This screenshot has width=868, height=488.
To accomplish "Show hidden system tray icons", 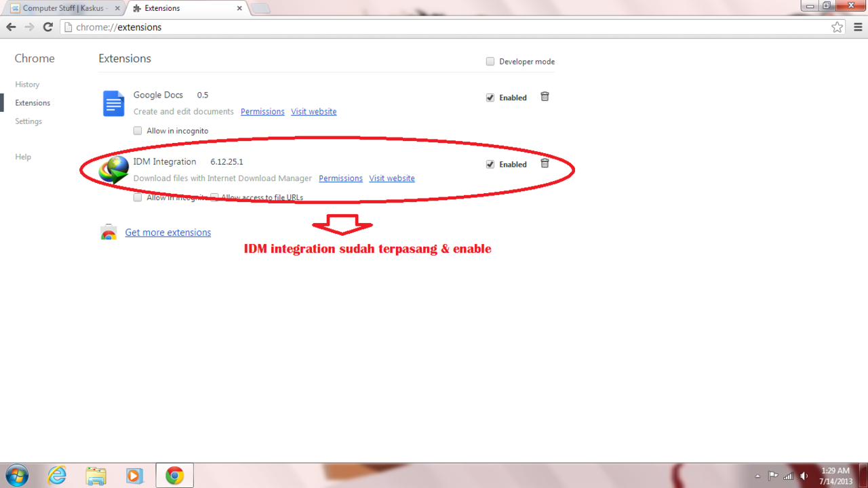I will click(757, 476).
